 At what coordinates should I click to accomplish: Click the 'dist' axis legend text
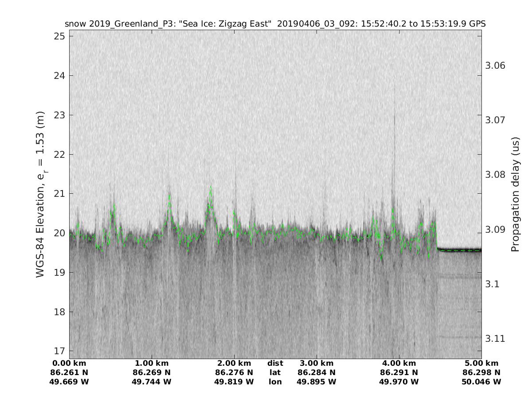coord(275,363)
